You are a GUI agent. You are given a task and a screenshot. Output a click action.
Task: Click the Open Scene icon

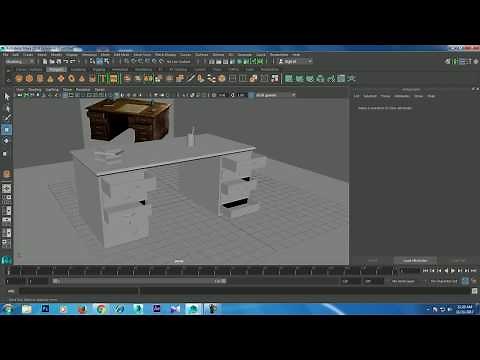(x=52, y=61)
